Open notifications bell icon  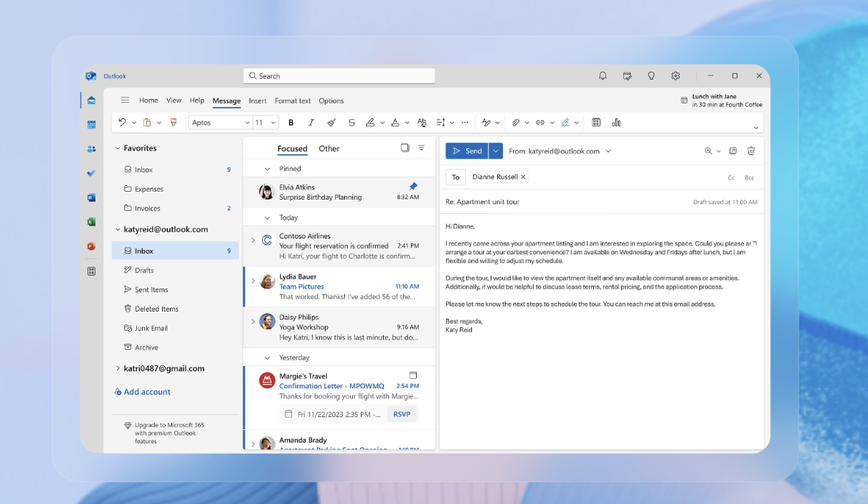tap(603, 76)
